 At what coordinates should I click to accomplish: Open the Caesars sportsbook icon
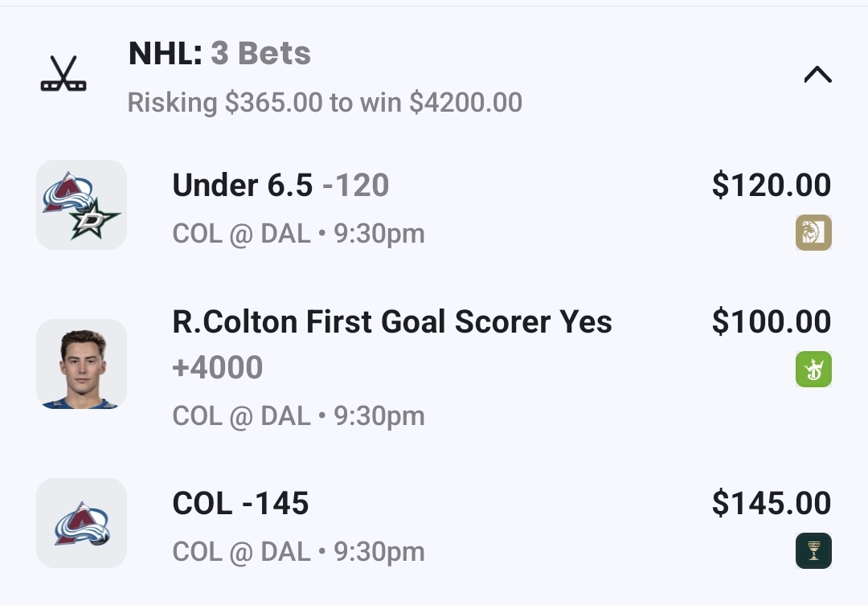[813, 551]
